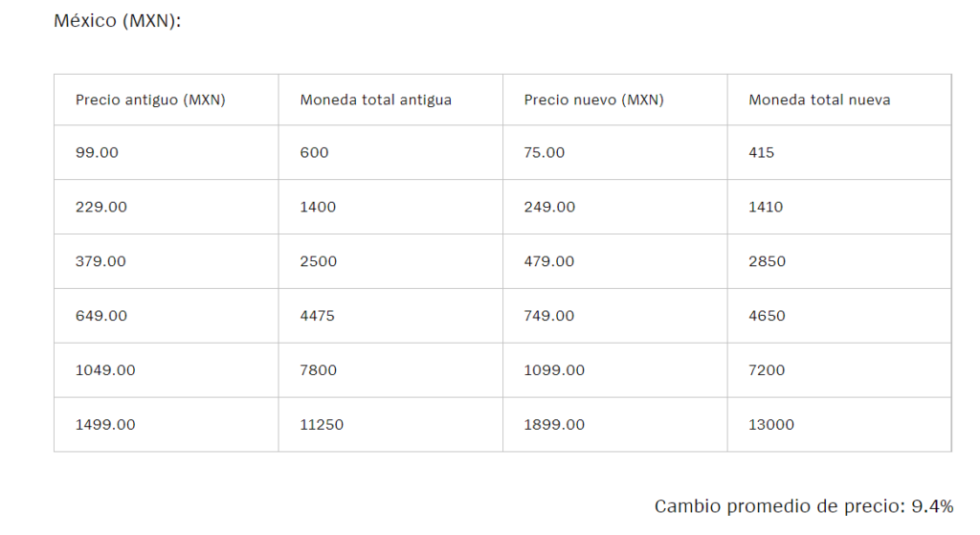Select the 'Precio antiguo (MXN)' column header
Screen dimensions: 980x535
150,100
